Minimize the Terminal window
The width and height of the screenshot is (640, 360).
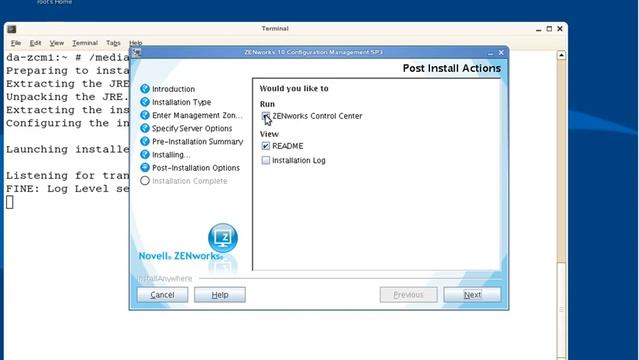538,29
